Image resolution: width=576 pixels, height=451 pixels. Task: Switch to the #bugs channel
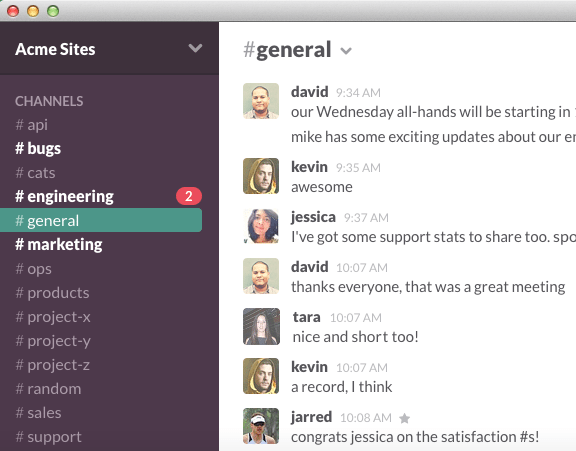(x=38, y=148)
